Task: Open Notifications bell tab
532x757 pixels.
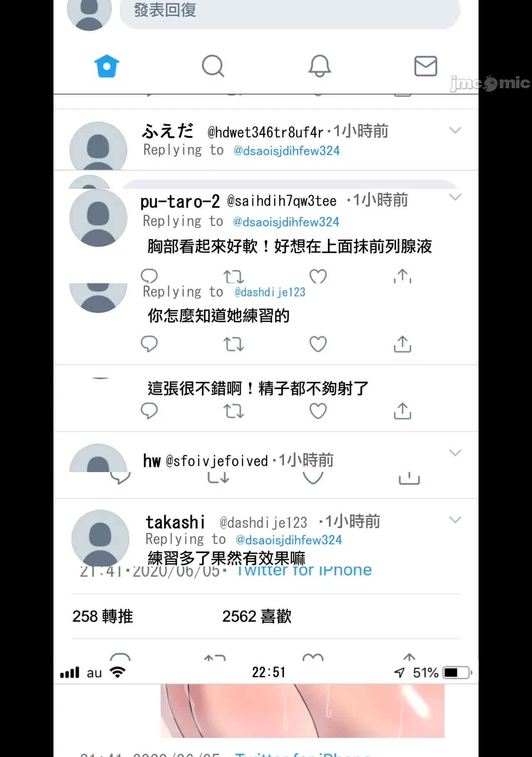Action: click(320, 66)
